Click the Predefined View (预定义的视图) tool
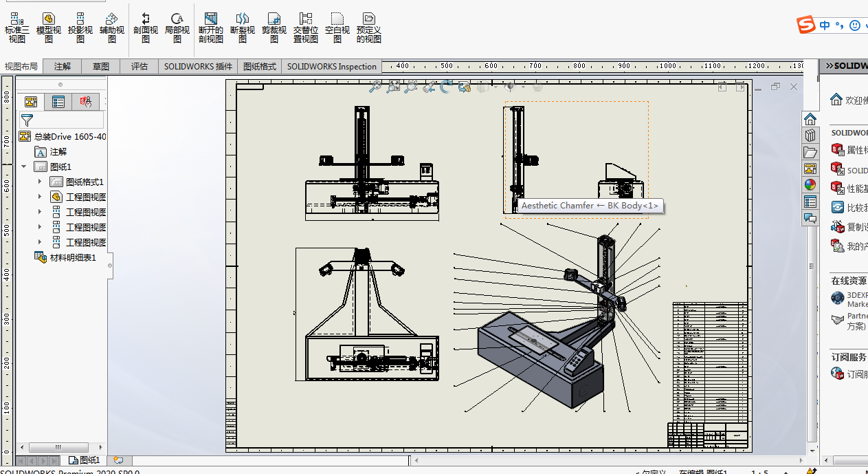Screen dimensions: 868x474 [369, 28]
